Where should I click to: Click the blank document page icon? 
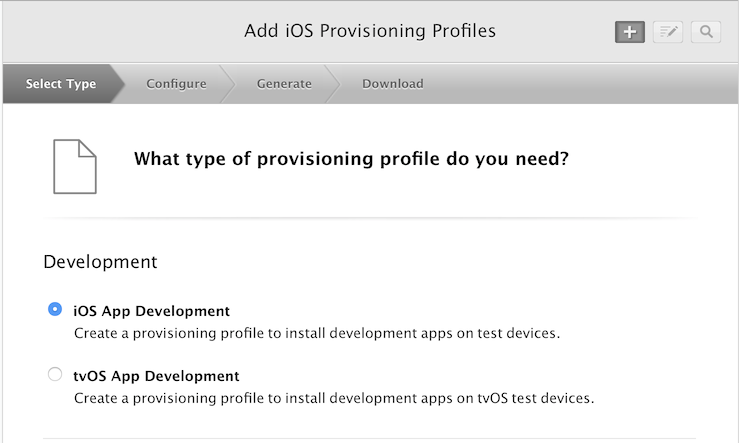tap(75, 166)
